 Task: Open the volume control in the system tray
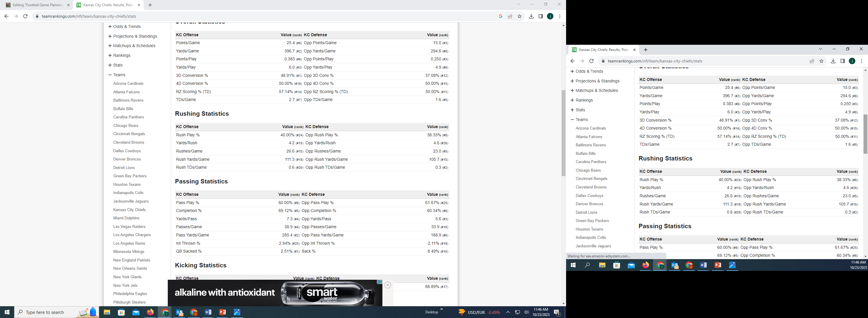527,312
